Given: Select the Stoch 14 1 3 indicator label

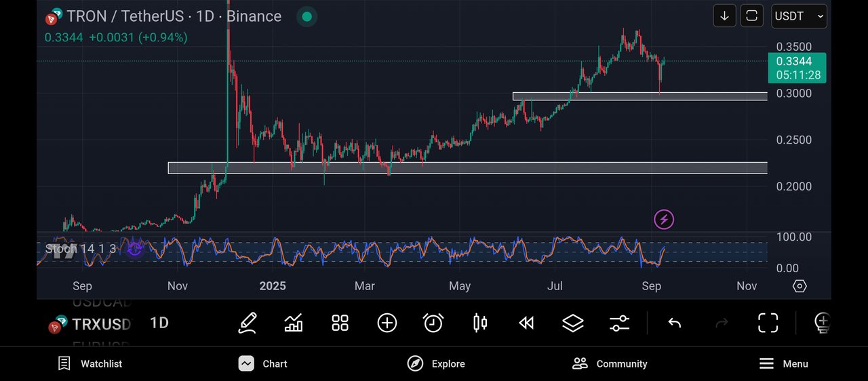Looking at the screenshot, I should click(x=81, y=249).
